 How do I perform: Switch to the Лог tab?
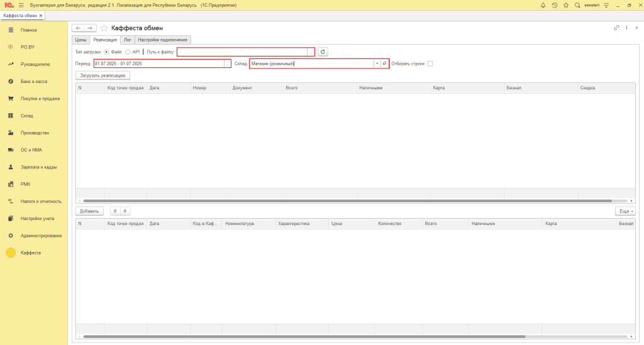(128, 40)
